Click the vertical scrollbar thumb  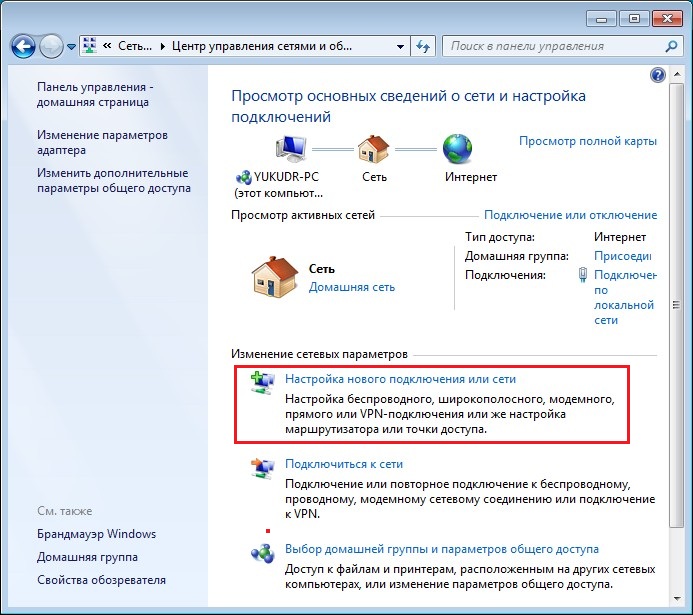676,305
